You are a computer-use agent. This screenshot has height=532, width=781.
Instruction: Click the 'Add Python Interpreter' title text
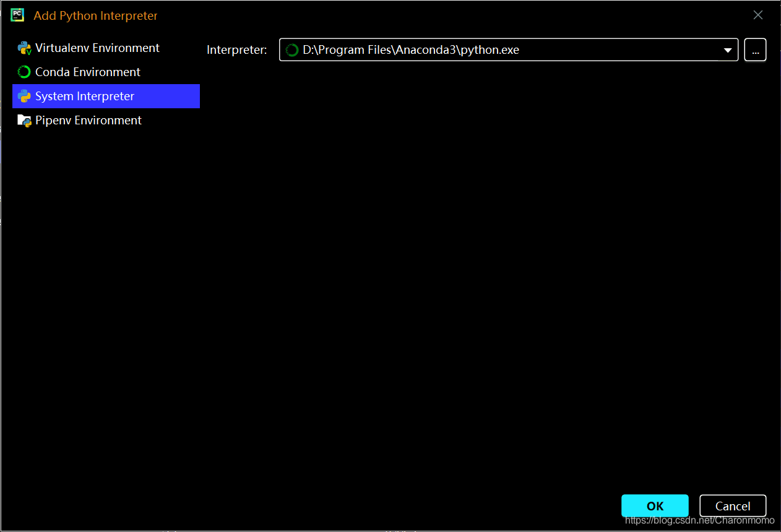tap(96, 16)
